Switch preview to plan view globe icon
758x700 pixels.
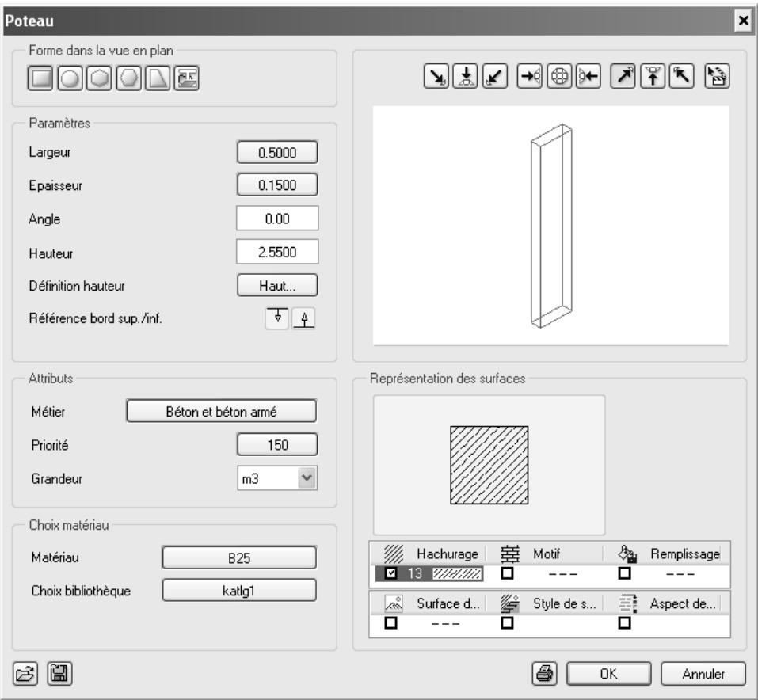(x=559, y=76)
